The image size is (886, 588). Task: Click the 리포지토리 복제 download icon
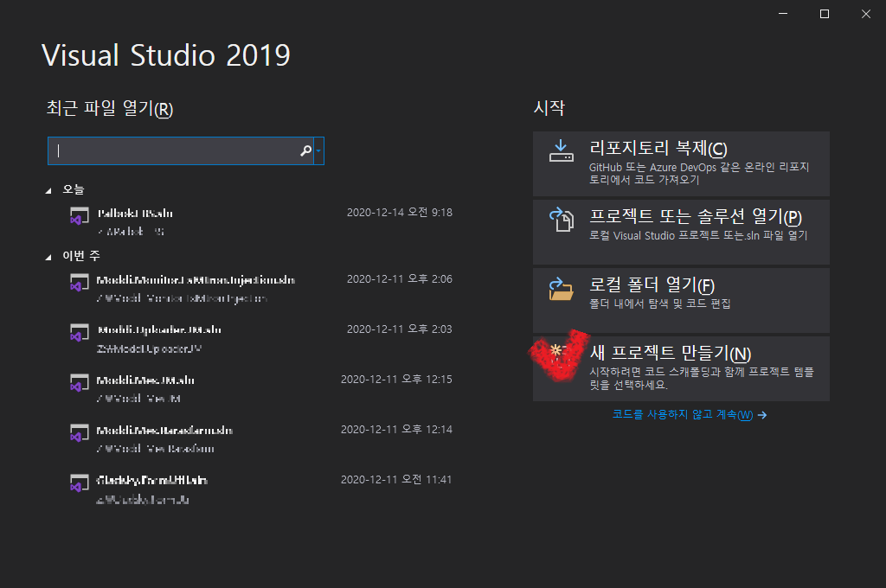coord(561,150)
